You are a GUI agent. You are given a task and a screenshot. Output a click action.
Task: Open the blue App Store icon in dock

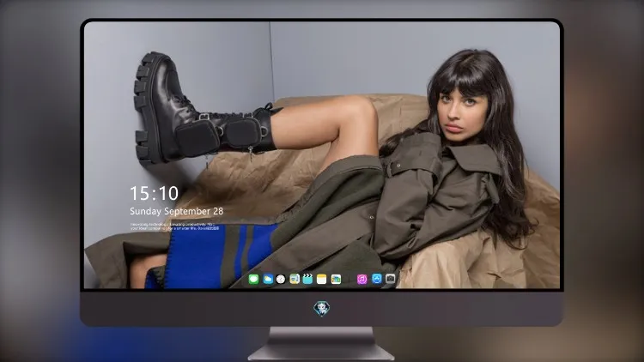pos(377,279)
